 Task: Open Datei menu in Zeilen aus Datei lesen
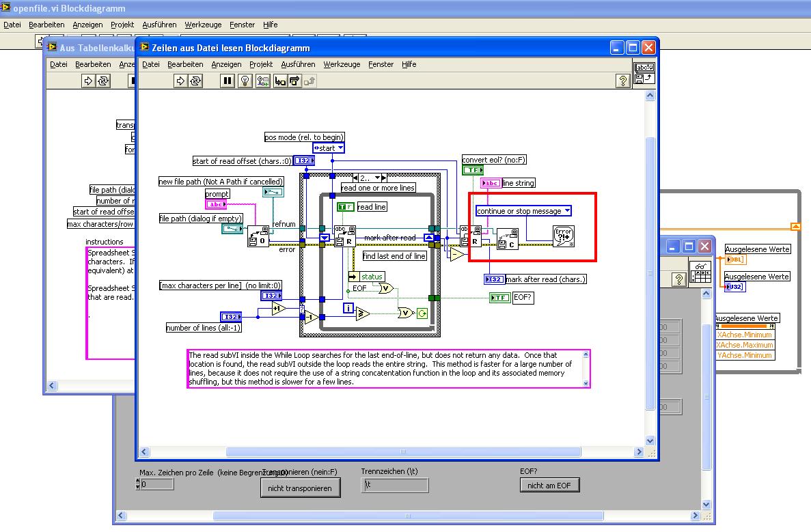click(150, 64)
